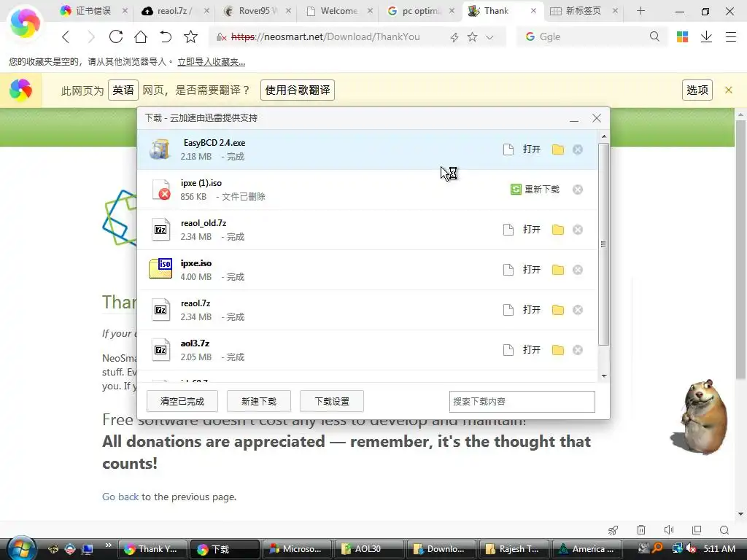Screen dimensions: 747x560
Task: Switch to the 证书错误 tab
Action: (93, 10)
